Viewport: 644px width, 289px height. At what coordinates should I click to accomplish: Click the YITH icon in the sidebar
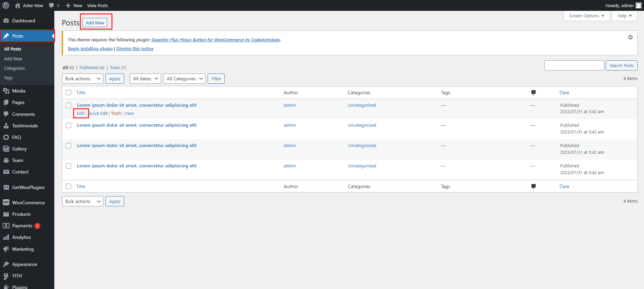tap(6, 276)
